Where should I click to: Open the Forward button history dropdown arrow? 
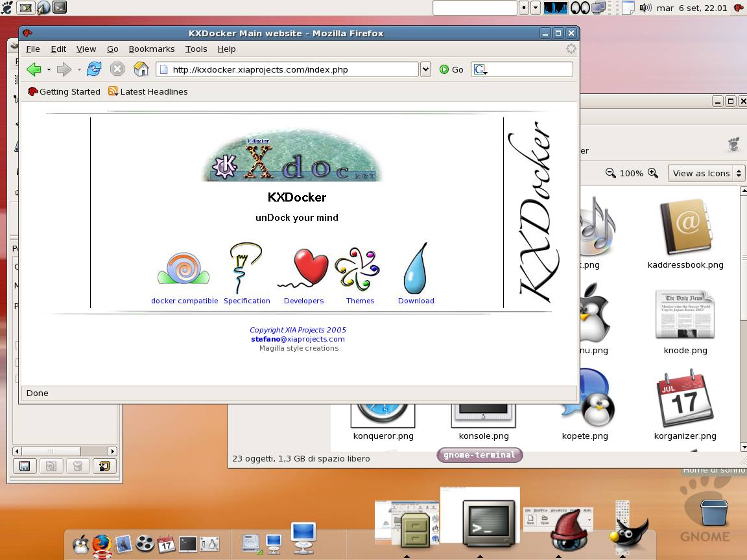click(79, 69)
